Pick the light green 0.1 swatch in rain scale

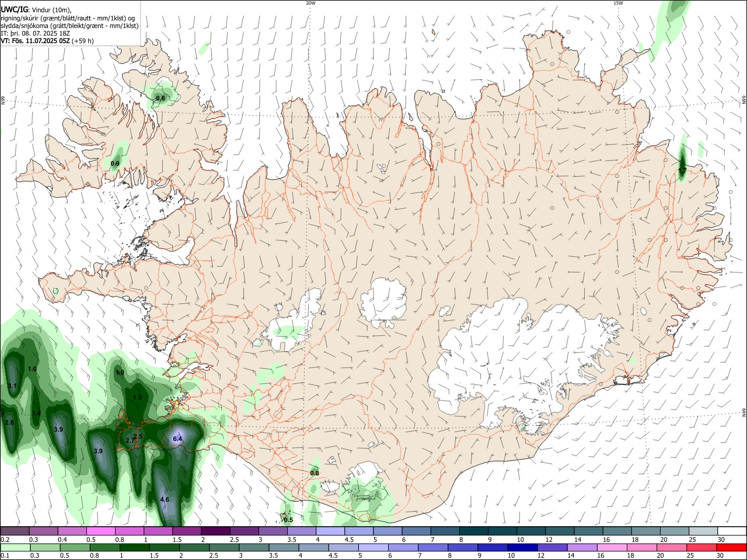coord(15,547)
